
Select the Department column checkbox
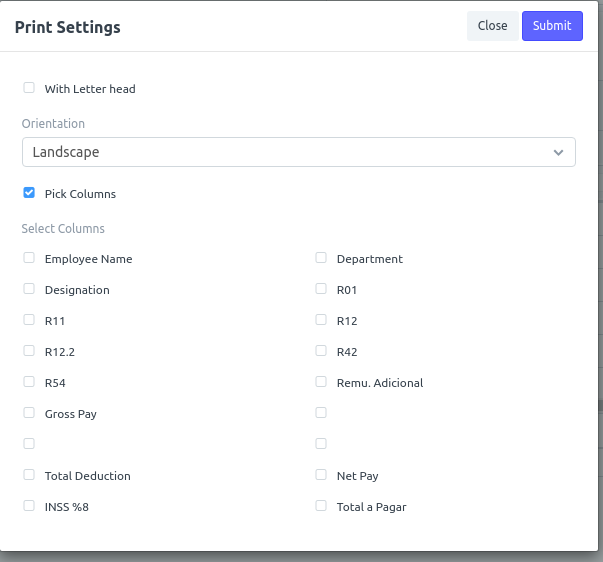[321, 258]
